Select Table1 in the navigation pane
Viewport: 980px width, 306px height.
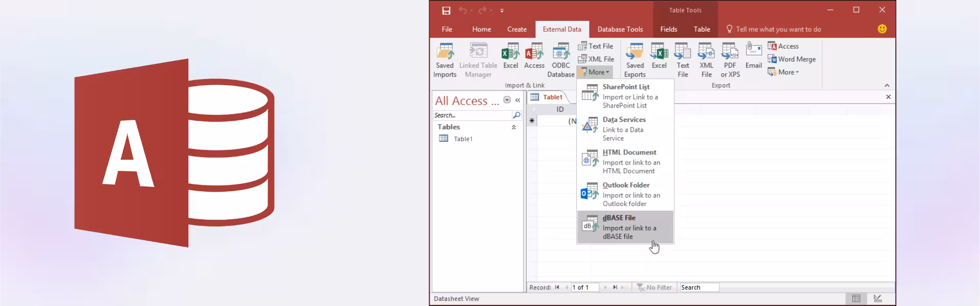pos(463,139)
